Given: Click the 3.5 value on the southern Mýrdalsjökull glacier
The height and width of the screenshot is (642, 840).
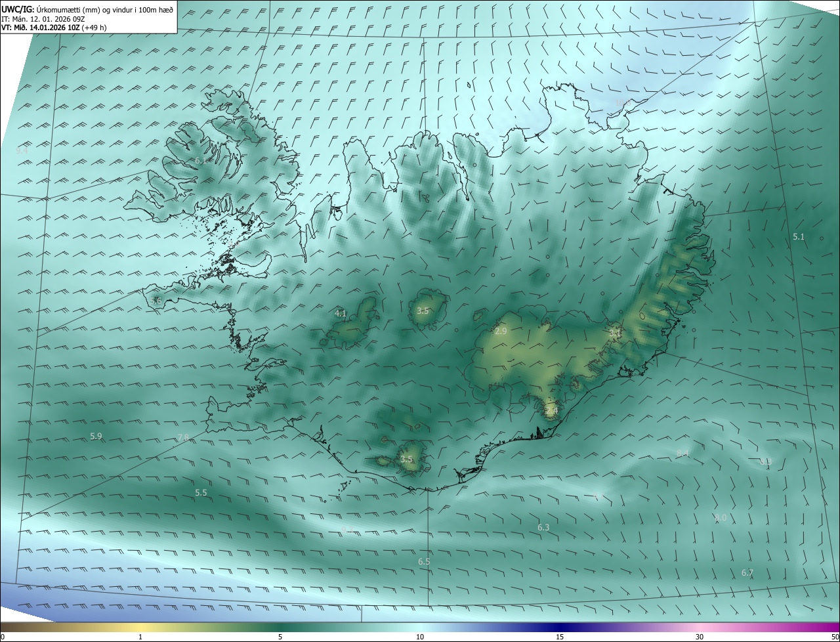Looking at the screenshot, I should point(407,460).
